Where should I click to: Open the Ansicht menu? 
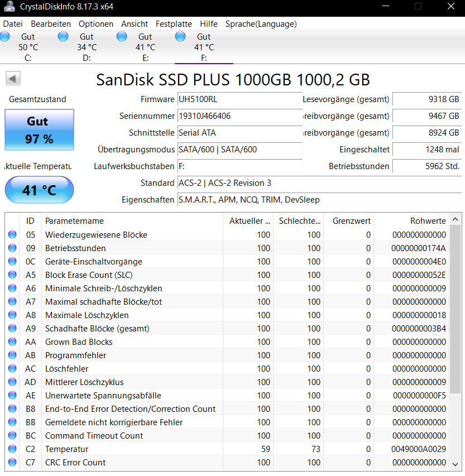(134, 23)
